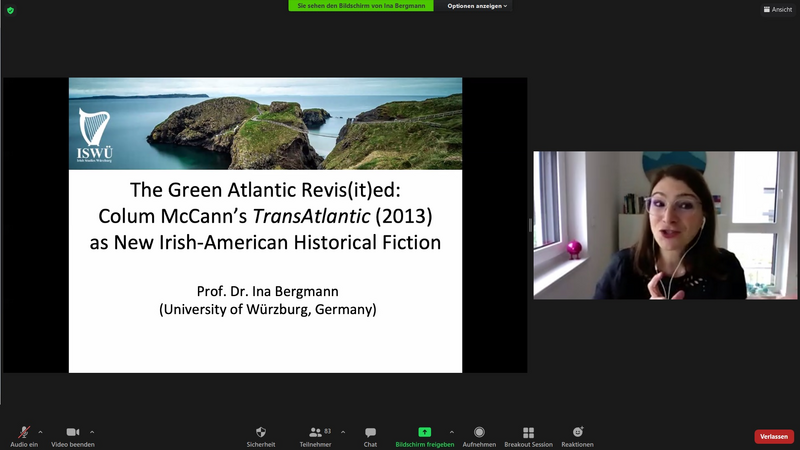Viewport: 800px width, 450px height.
Task: Open the Optionen anzeigen dropdown
Action: point(477,6)
